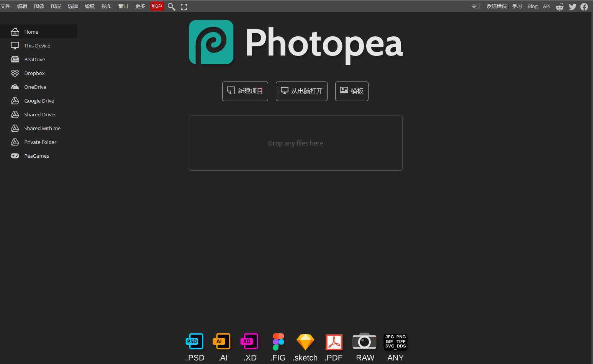This screenshot has height=364, width=593.
Task: Click the ANY image formats icon
Action: click(x=395, y=341)
